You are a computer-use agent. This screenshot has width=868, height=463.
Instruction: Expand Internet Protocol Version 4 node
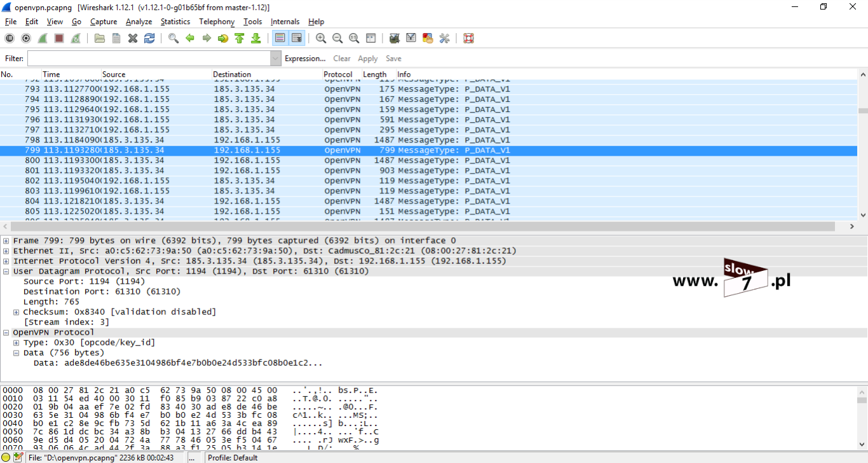(6, 261)
